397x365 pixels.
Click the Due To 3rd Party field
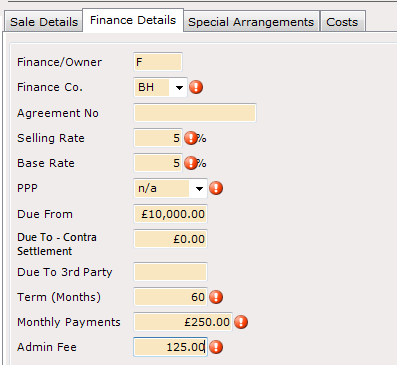tap(170, 272)
